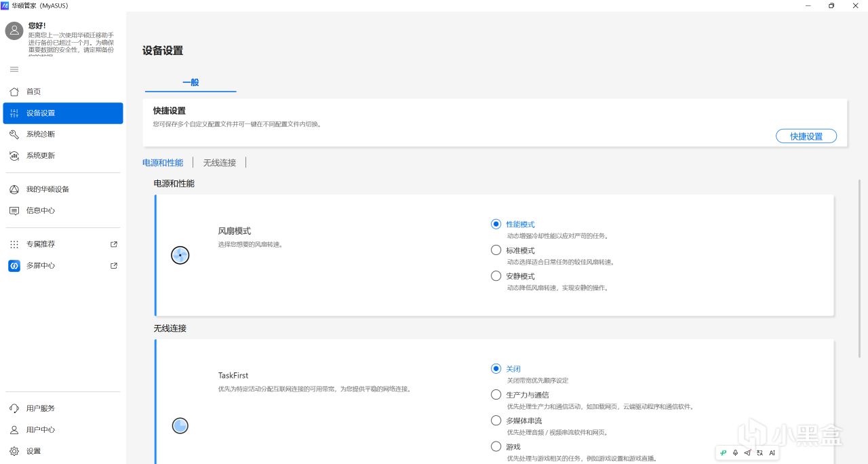Image resolution: width=868 pixels, height=464 pixels.
Task: Click the user avatar icon
Action: point(14,31)
